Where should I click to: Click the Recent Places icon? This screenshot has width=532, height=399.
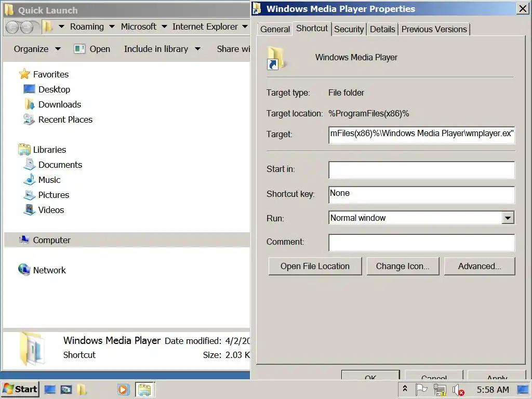pos(29,119)
